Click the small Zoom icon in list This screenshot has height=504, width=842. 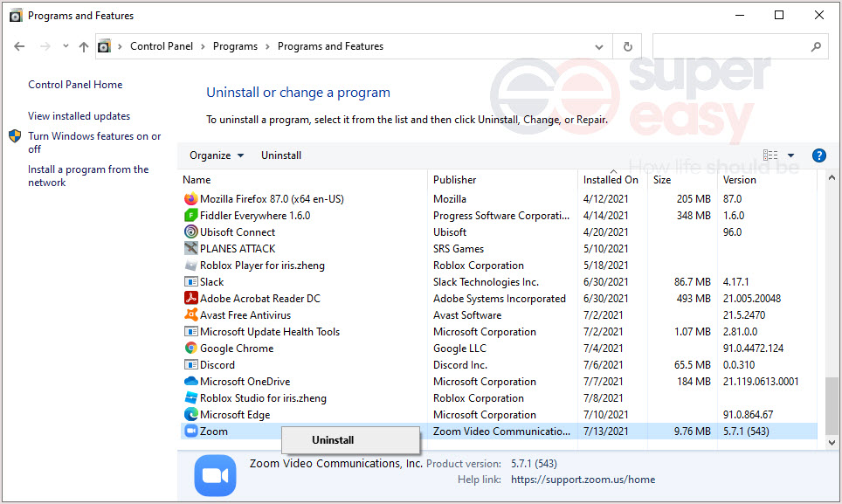[190, 431]
